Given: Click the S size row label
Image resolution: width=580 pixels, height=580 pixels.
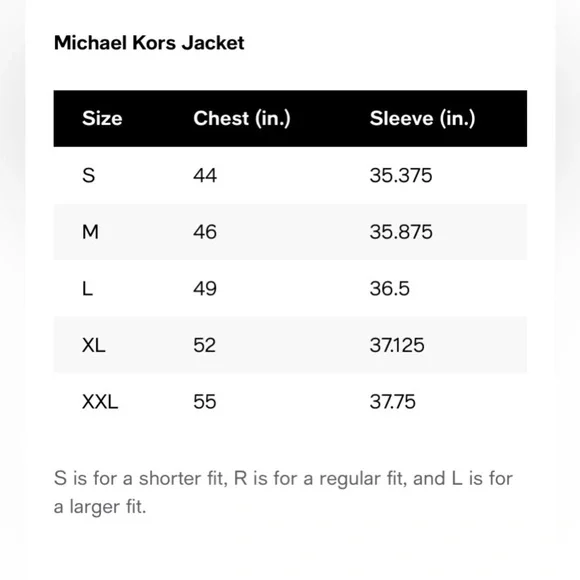Looking at the screenshot, I should (88, 175).
